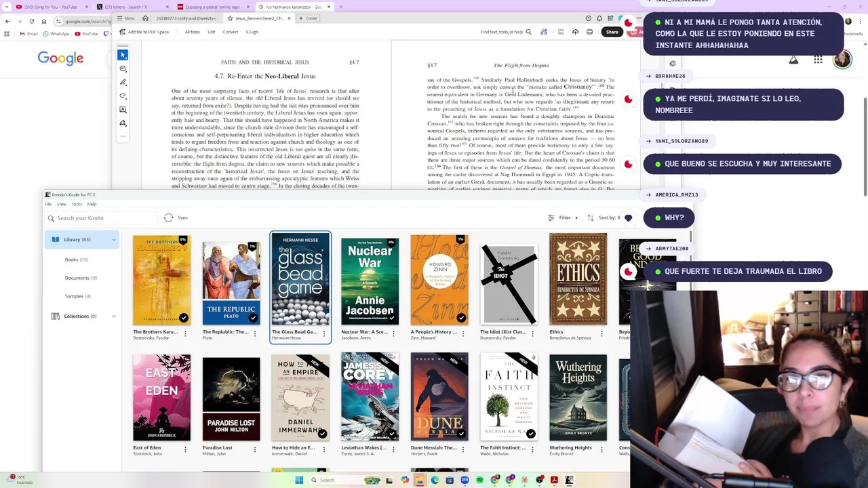Click Edit in the PDF toolbar

point(212,32)
